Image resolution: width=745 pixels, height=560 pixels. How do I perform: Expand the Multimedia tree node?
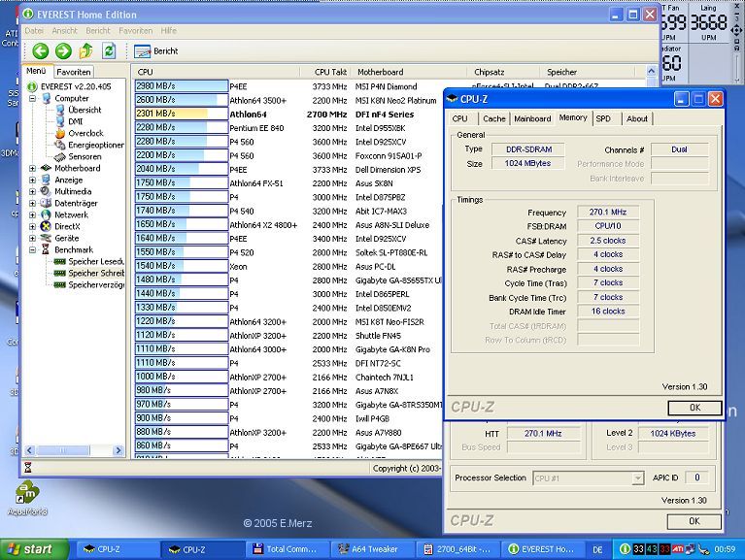pyautogui.click(x=32, y=191)
